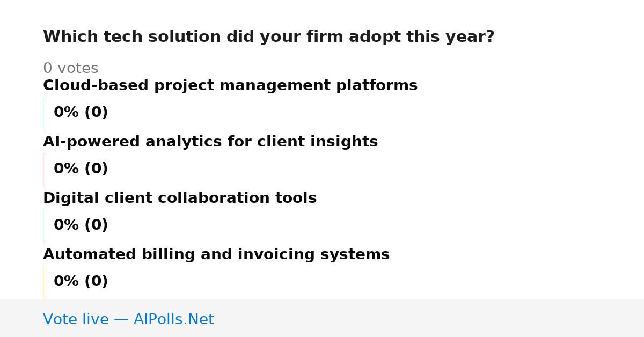Select Automated billing and invoicing systems option
644x337 pixels.
pyautogui.click(x=216, y=255)
